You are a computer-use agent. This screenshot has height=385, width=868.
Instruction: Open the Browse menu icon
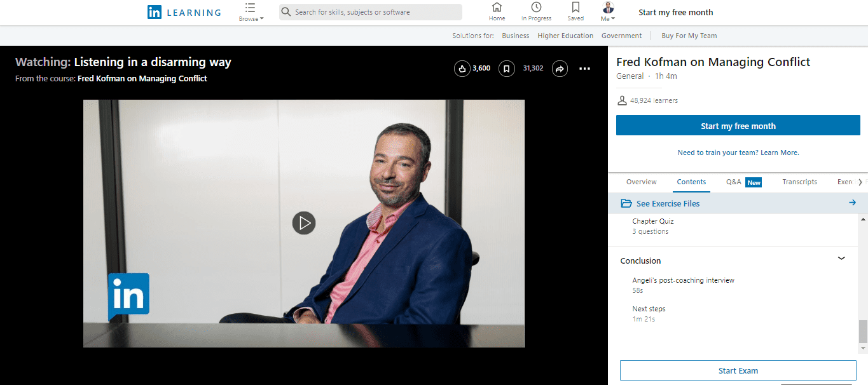[x=250, y=8]
